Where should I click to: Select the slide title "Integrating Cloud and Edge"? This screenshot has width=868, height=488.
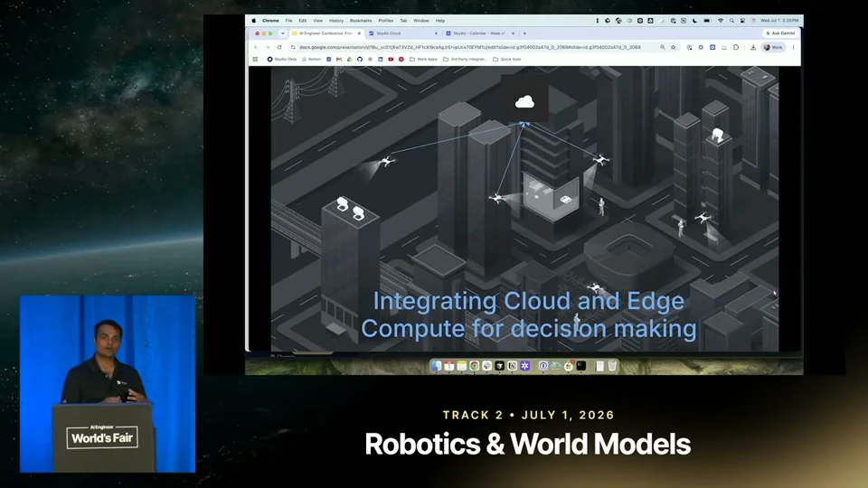tap(529, 301)
